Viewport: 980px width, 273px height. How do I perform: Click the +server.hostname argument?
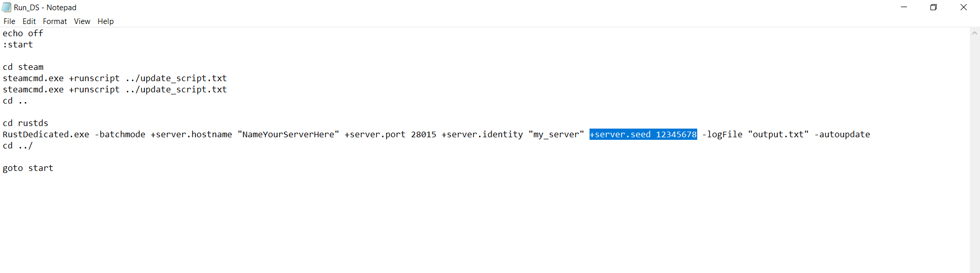(191, 134)
